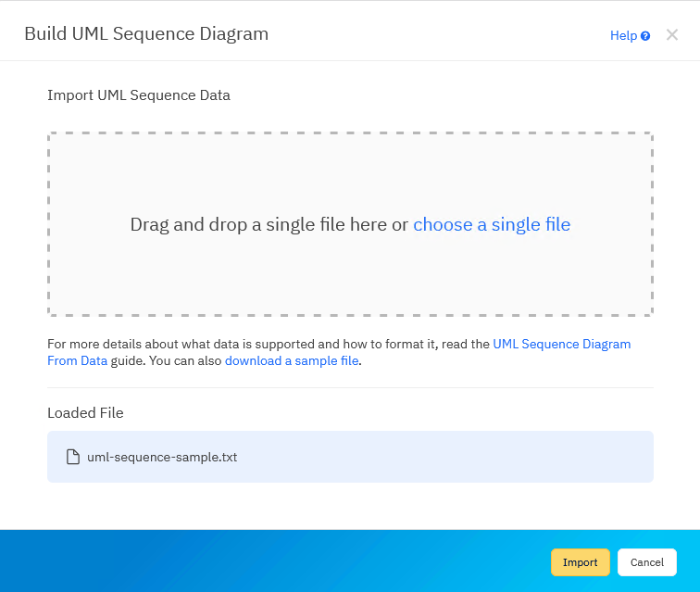Click the Help question mark icon
Viewport: 700px width, 592px height.
coord(645,36)
